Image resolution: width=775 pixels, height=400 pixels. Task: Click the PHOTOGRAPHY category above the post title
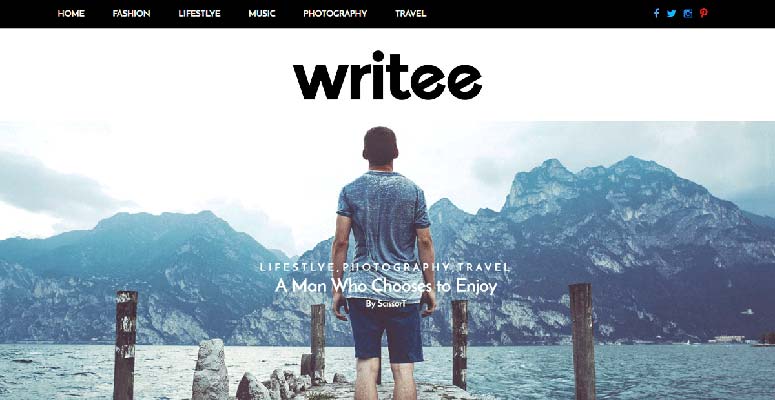click(397, 267)
